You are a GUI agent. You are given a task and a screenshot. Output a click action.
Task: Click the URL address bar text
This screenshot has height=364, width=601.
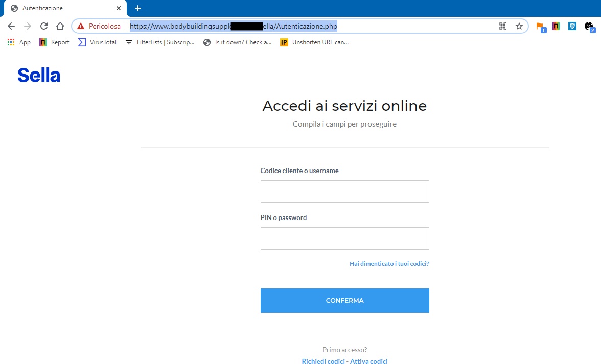pyautogui.click(x=234, y=26)
